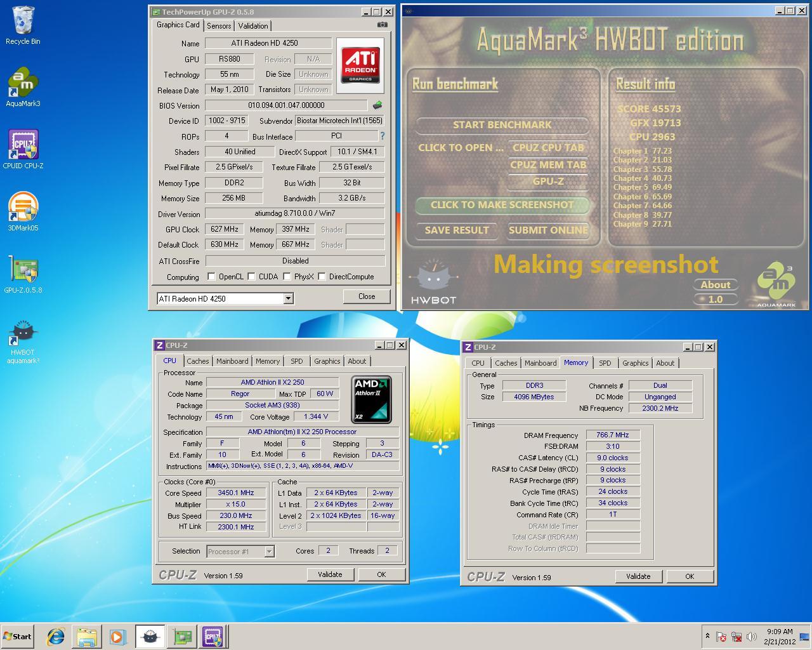Click the AquaMark logo at bottom right
Screen dimensions: 812x650
click(776, 285)
